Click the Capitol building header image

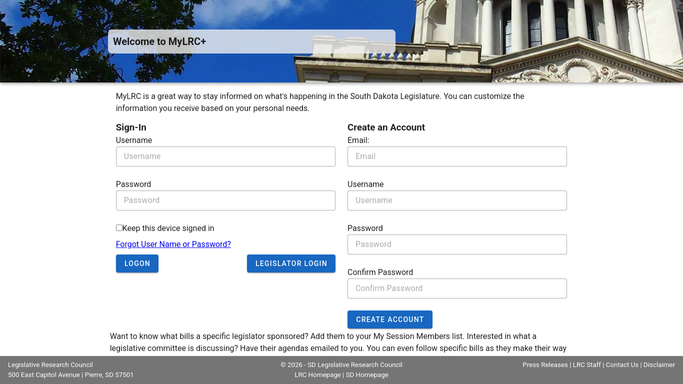pyautogui.click(x=342, y=41)
